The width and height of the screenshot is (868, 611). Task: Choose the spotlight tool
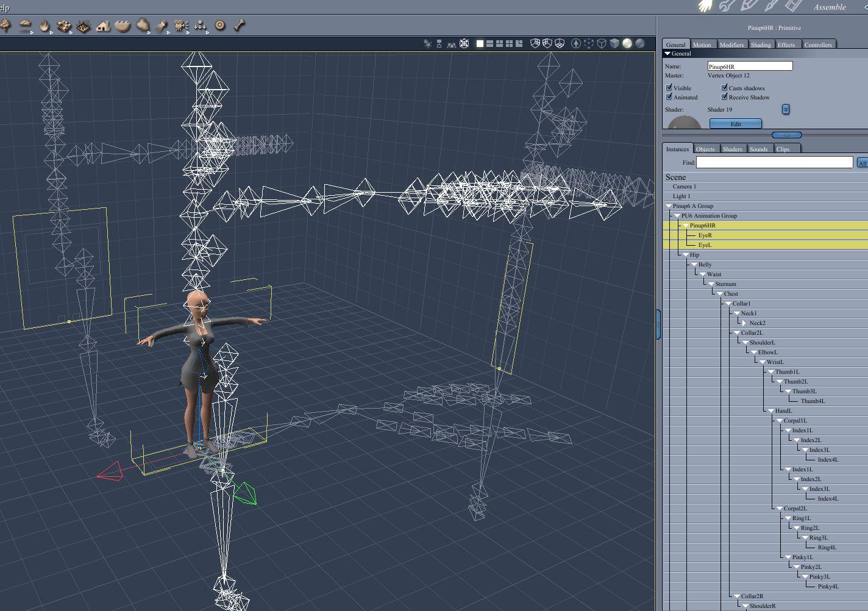pos(162,26)
